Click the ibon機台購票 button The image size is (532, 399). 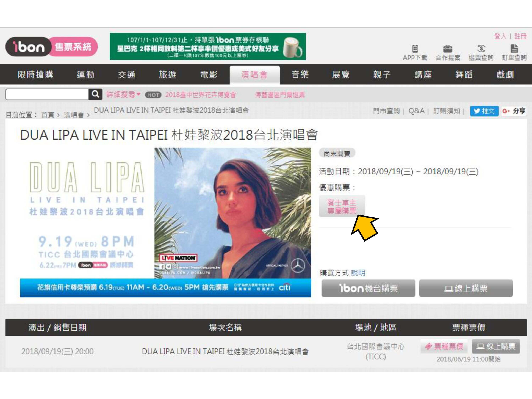(368, 288)
